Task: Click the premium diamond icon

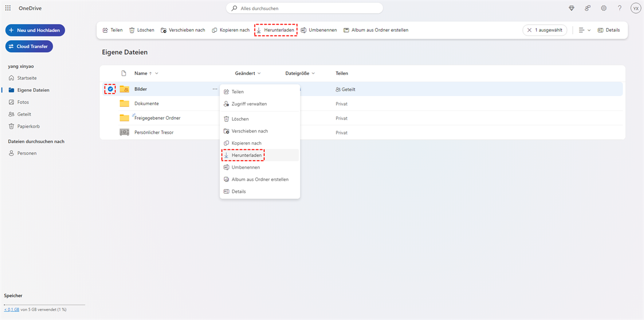Action: click(x=572, y=8)
